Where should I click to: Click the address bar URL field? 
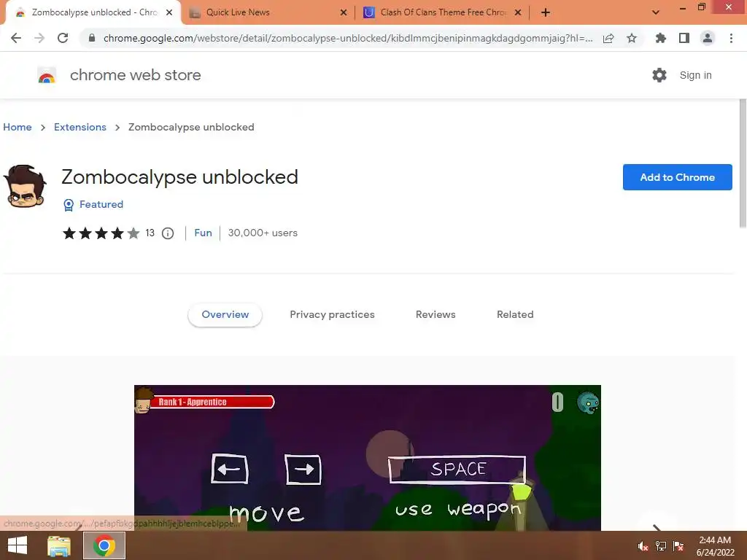pos(348,38)
